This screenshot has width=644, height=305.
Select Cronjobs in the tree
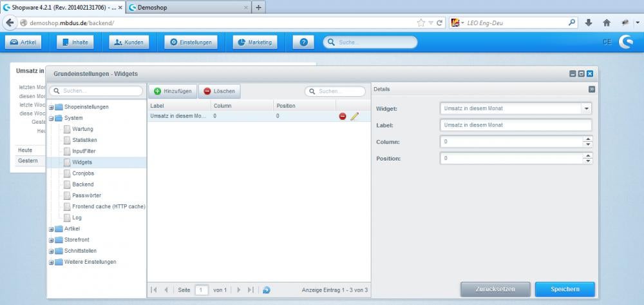[83, 173]
